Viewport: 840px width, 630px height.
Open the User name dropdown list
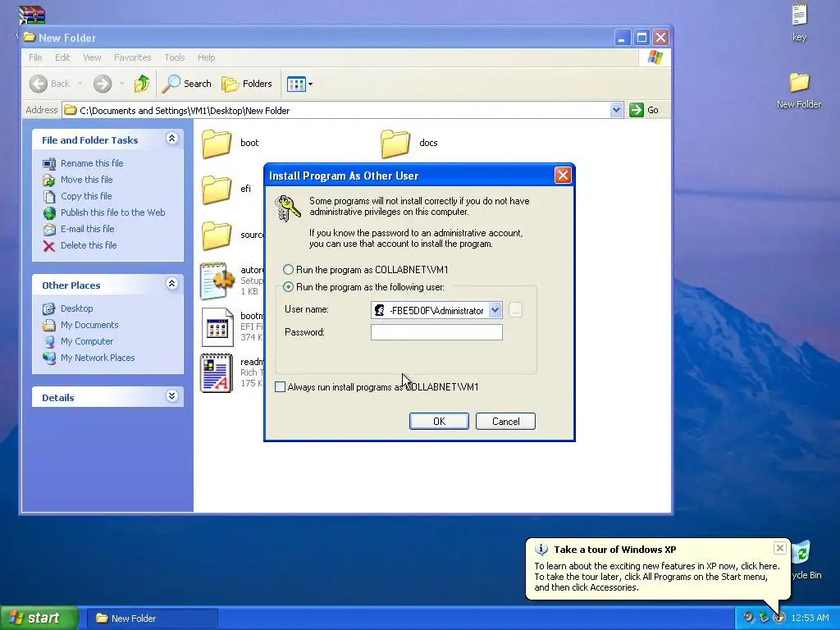(x=495, y=309)
